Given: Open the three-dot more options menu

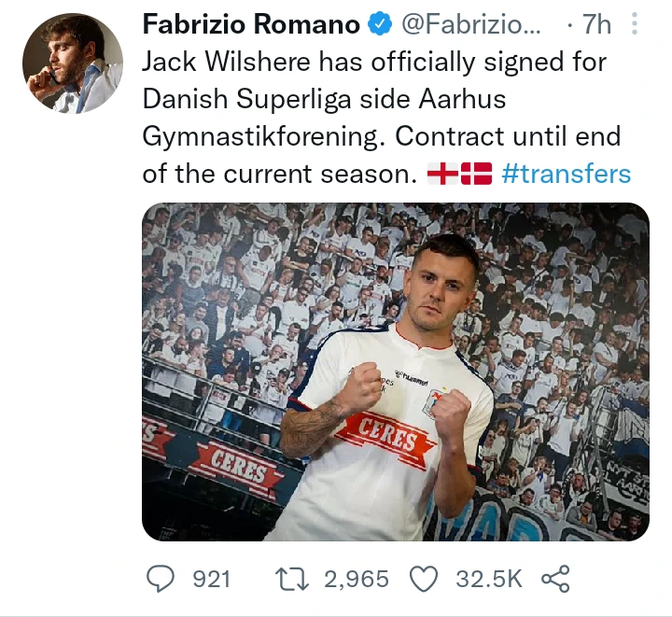Looking at the screenshot, I should [x=635, y=23].
